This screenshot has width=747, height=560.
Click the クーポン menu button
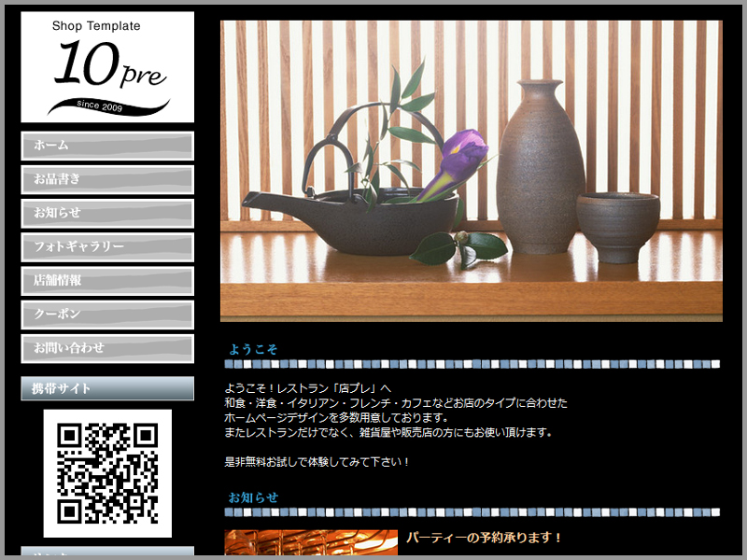107,315
